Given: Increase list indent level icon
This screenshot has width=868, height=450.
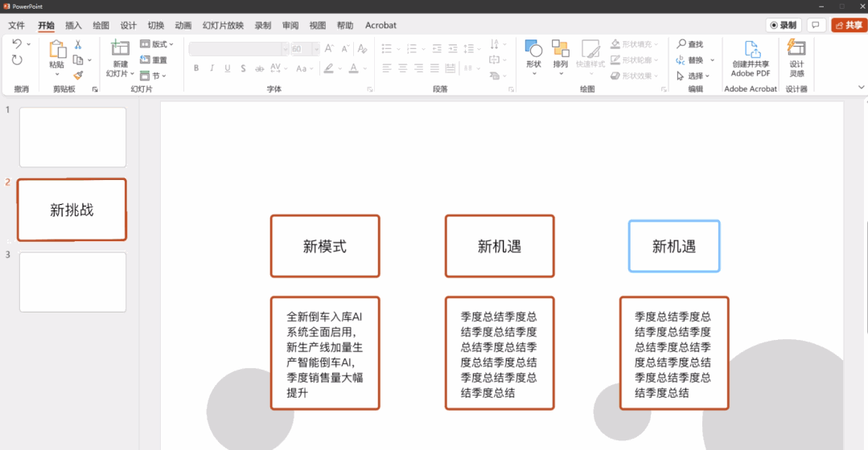Looking at the screenshot, I should 453,49.
